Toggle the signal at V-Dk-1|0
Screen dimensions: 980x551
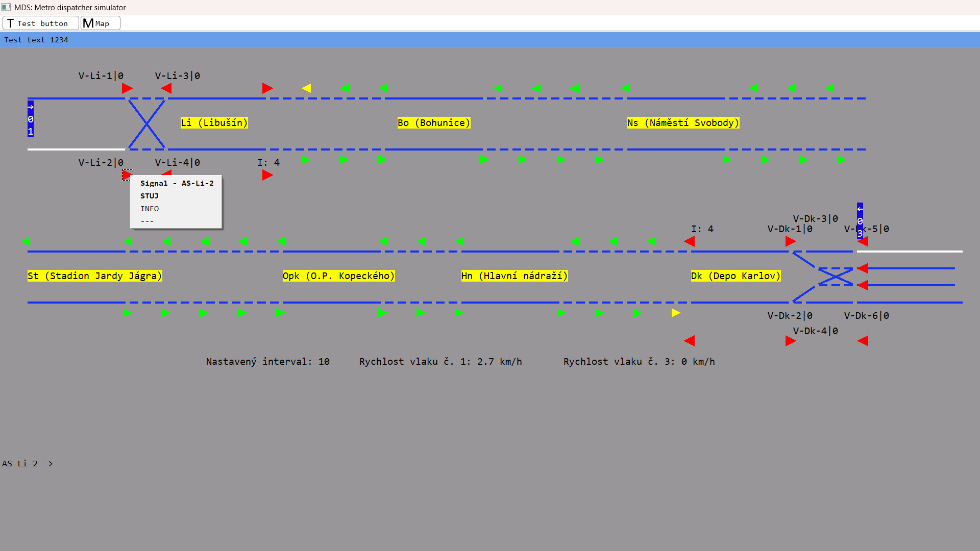pos(790,241)
